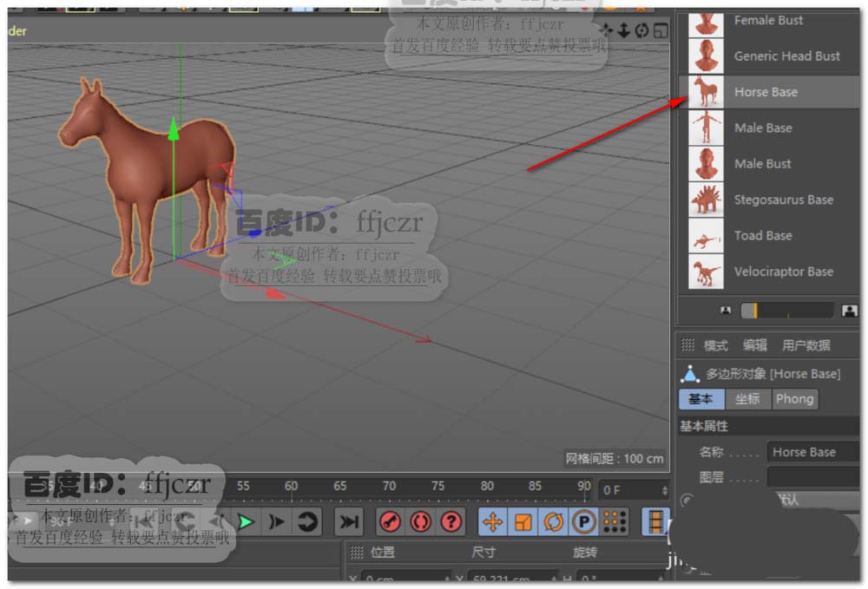This screenshot has height=589, width=868.
Task: Click the coordinate manager grip icon
Action: (357, 553)
